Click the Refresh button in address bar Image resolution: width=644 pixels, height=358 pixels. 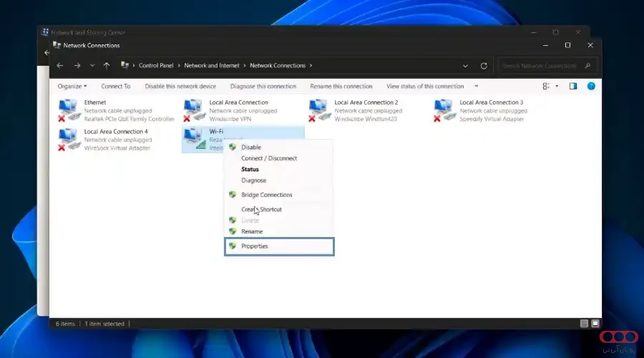click(484, 66)
